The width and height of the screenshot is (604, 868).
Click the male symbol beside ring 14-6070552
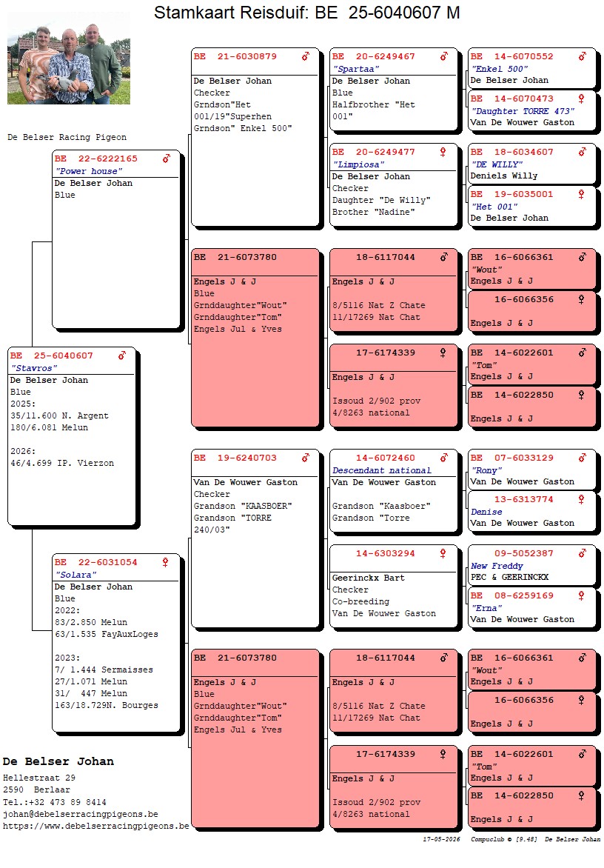pos(582,56)
